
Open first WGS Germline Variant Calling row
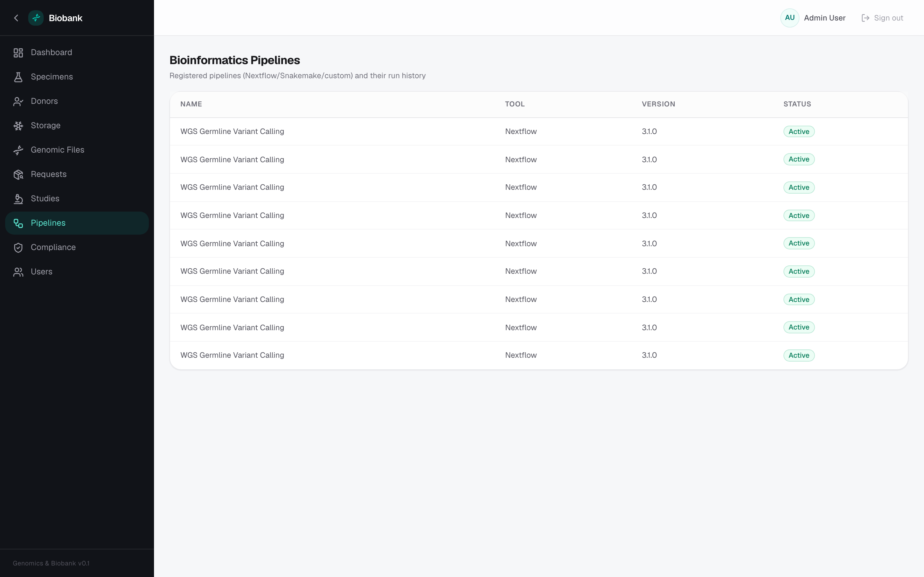point(539,132)
